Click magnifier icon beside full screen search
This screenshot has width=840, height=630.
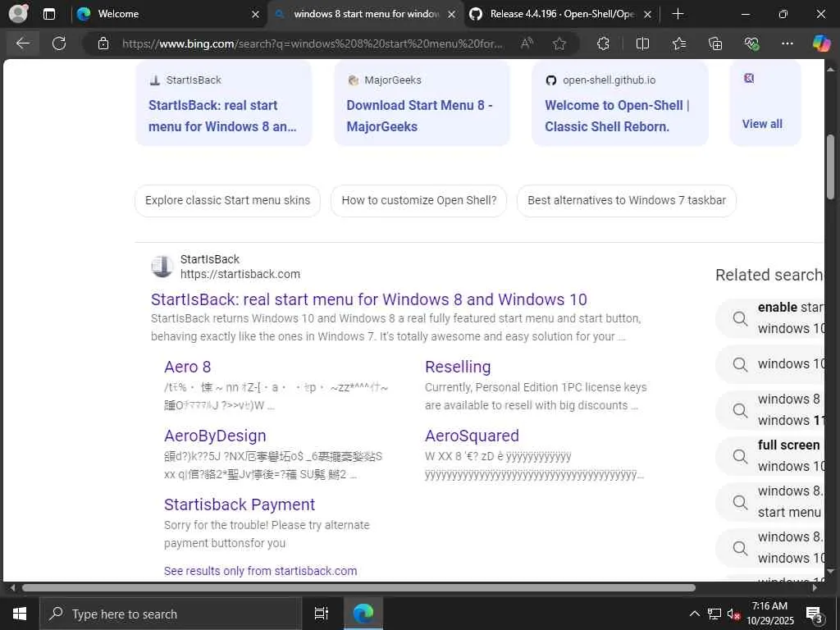click(x=740, y=456)
